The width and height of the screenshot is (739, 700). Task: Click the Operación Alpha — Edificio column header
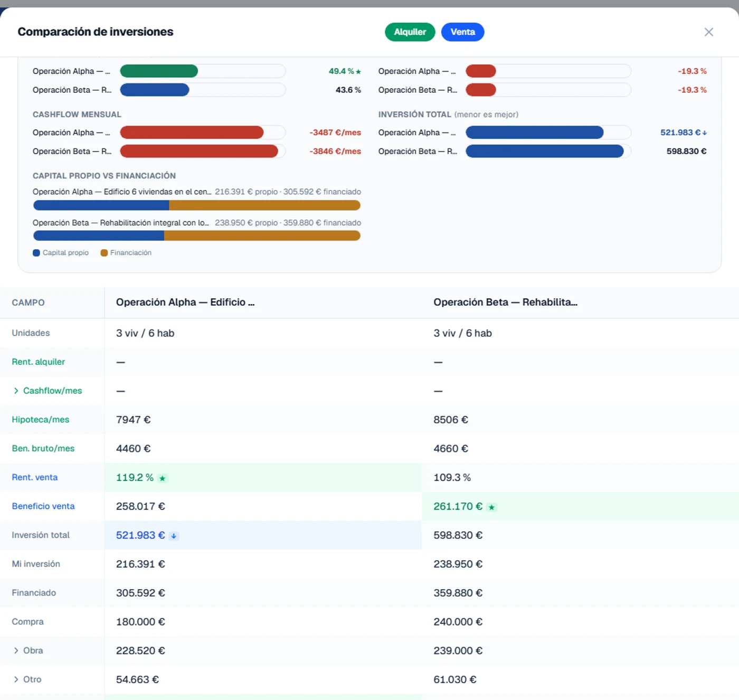tap(185, 302)
